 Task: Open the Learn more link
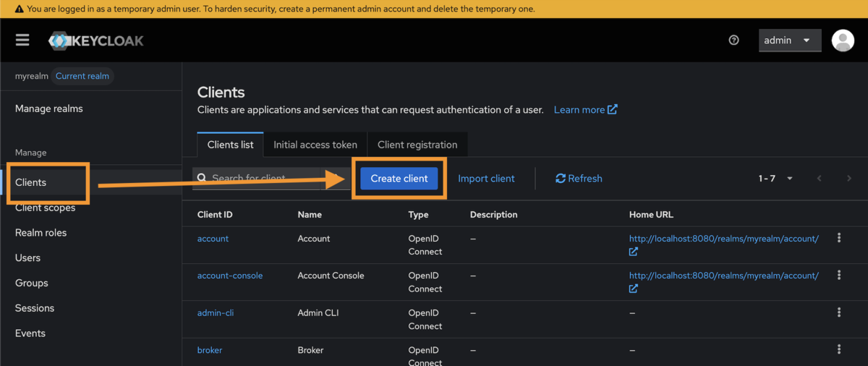point(585,110)
